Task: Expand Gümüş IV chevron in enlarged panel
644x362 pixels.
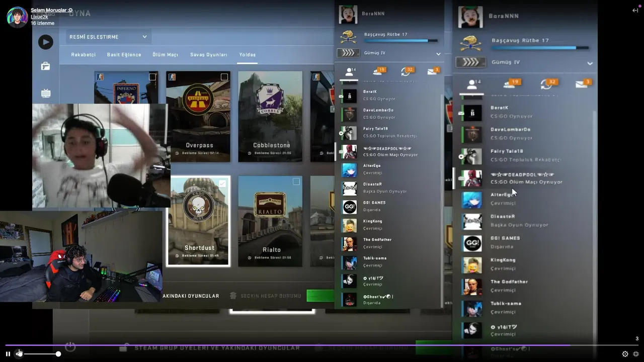Action: (590, 63)
